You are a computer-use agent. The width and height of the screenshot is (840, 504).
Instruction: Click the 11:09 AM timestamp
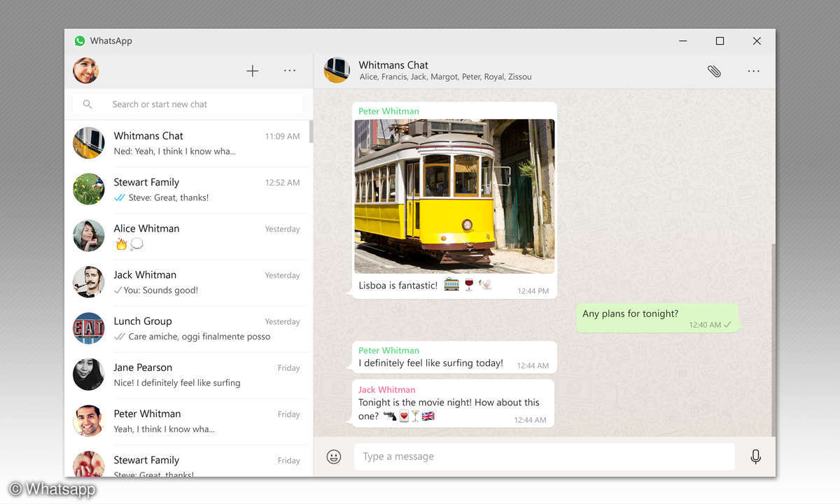(282, 136)
